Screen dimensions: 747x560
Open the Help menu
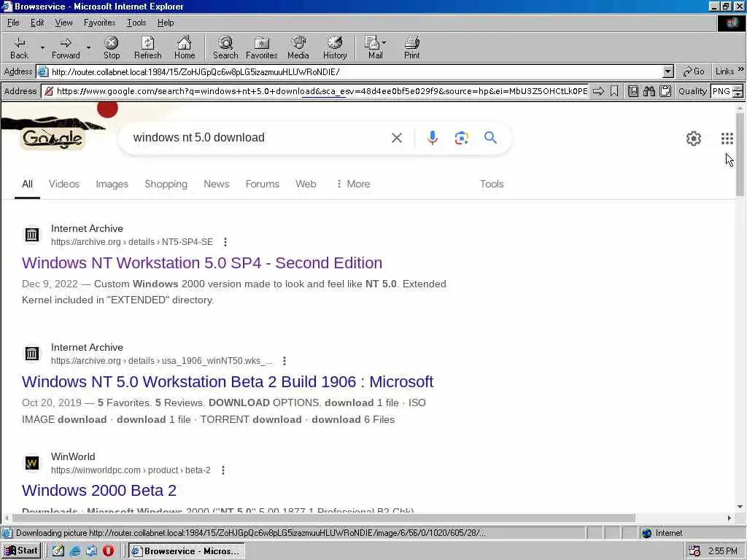click(166, 23)
